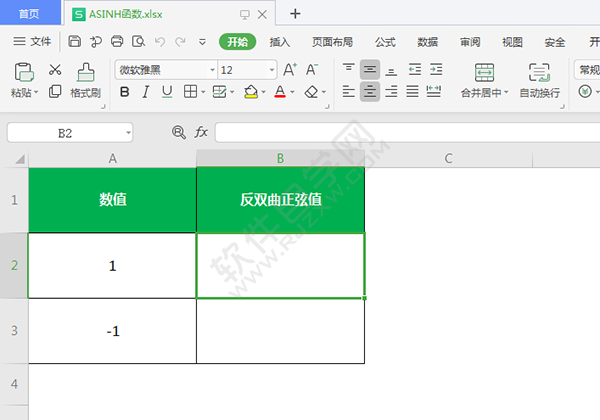Open the font name dropdown arrow
Viewport: 600px width, 420px height.
tap(212, 70)
